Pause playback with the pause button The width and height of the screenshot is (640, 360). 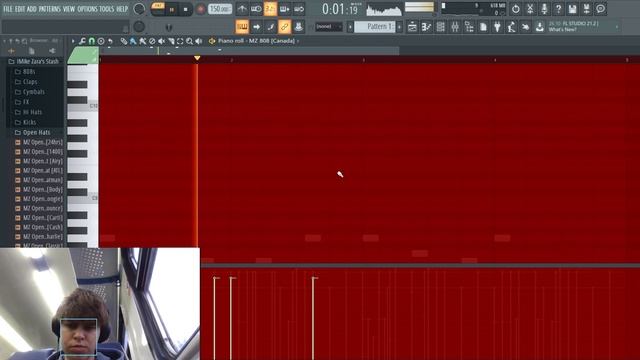pyautogui.click(x=172, y=9)
